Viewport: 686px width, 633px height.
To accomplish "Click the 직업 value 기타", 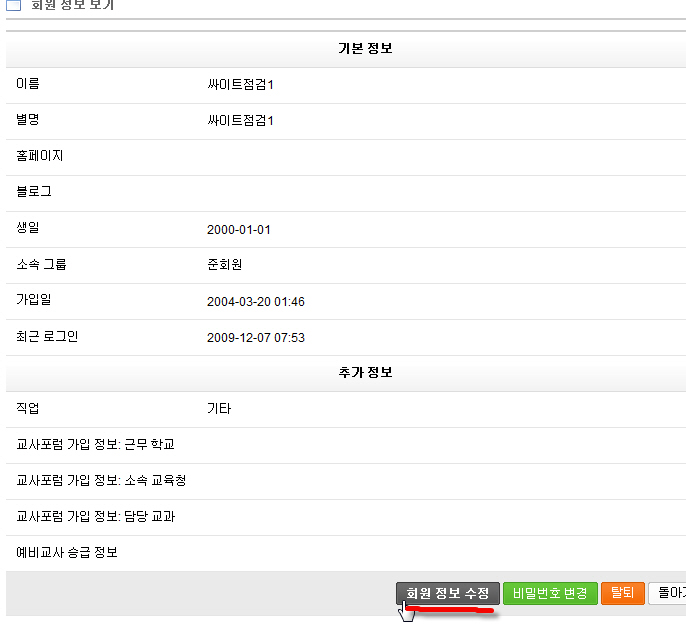I will pyautogui.click(x=219, y=409).
